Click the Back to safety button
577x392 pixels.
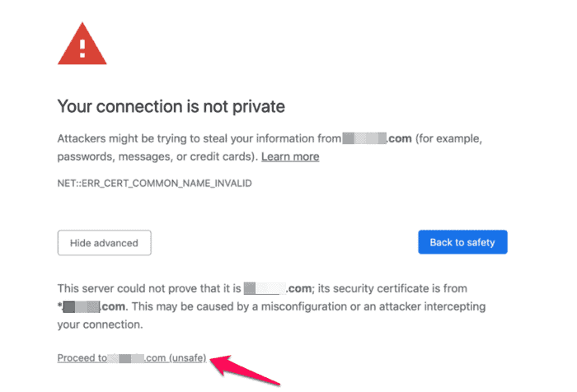pyautogui.click(x=462, y=242)
